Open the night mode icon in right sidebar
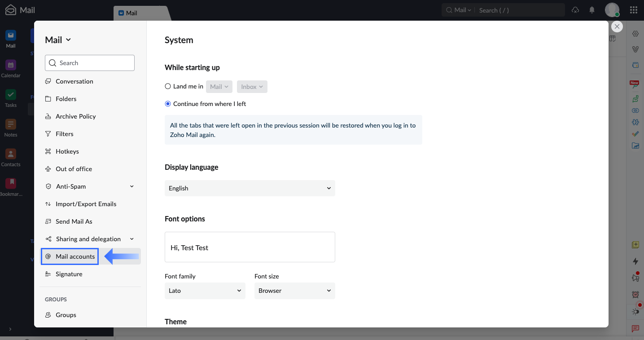 point(635,311)
